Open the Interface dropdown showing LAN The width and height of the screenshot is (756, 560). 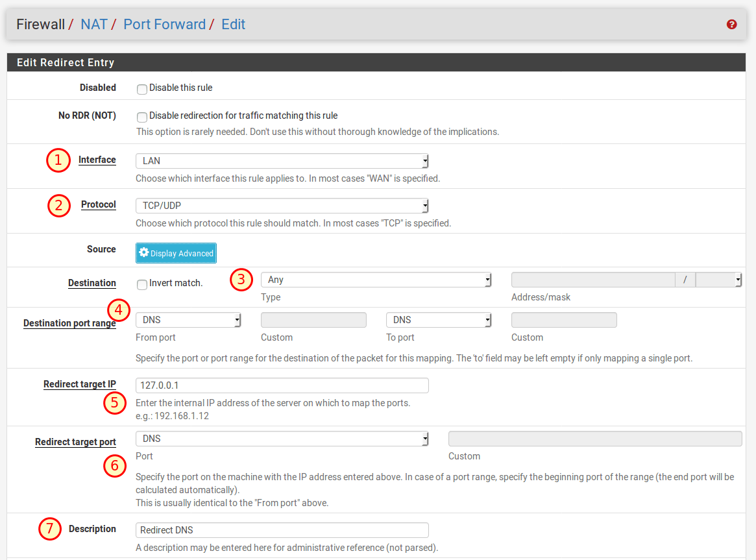[282, 161]
